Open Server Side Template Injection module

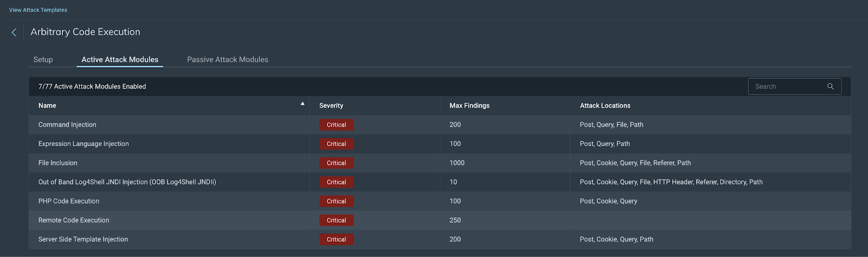(x=83, y=239)
